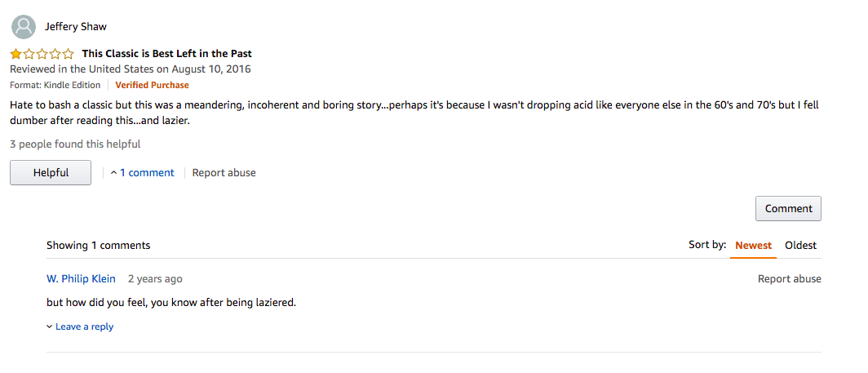Sort comments by Oldest

[x=800, y=245]
